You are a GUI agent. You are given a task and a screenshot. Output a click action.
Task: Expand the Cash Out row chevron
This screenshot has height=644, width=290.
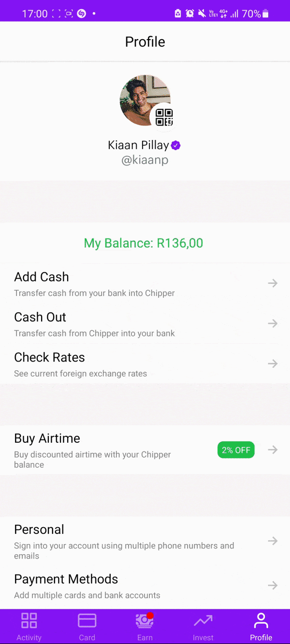273,323
